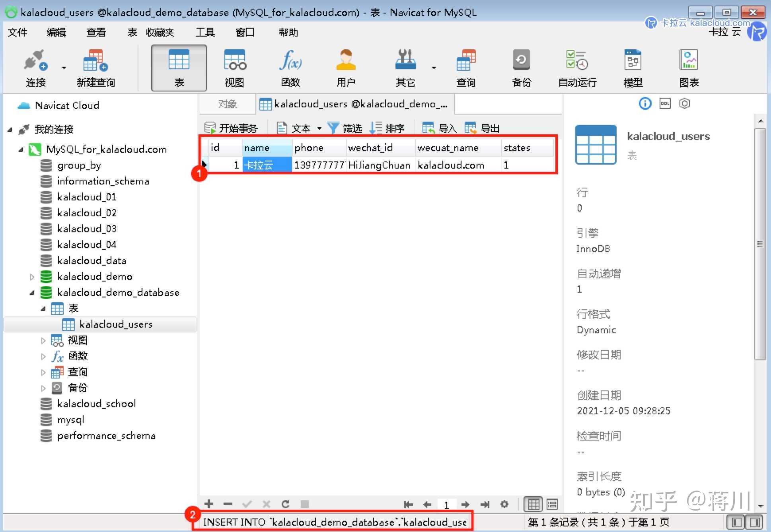
Task: Open the 图表 (Charts) toolbar icon
Action: [689, 68]
